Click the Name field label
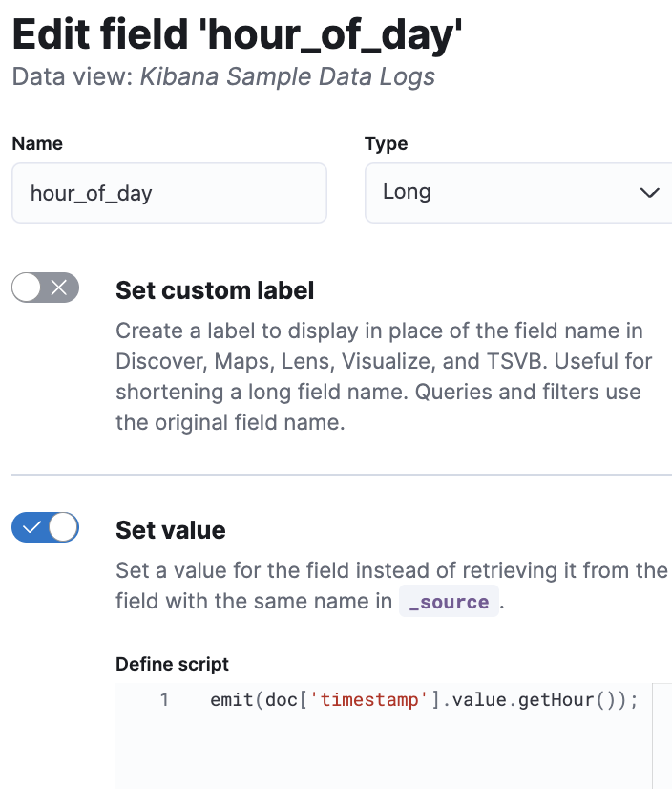This screenshot has height=789, width=672. (x=37, y=143)
